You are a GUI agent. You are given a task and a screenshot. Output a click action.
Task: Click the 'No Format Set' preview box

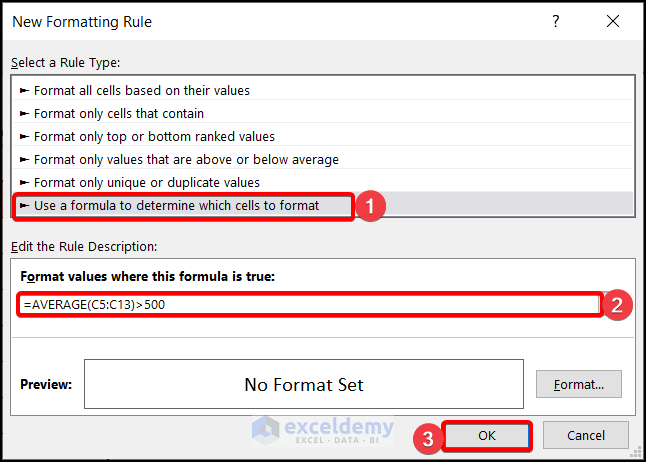(304, 384)
